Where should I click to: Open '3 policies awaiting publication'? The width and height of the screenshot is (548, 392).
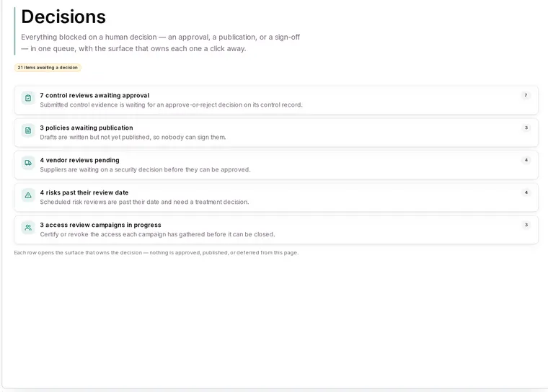pos(276,133)
